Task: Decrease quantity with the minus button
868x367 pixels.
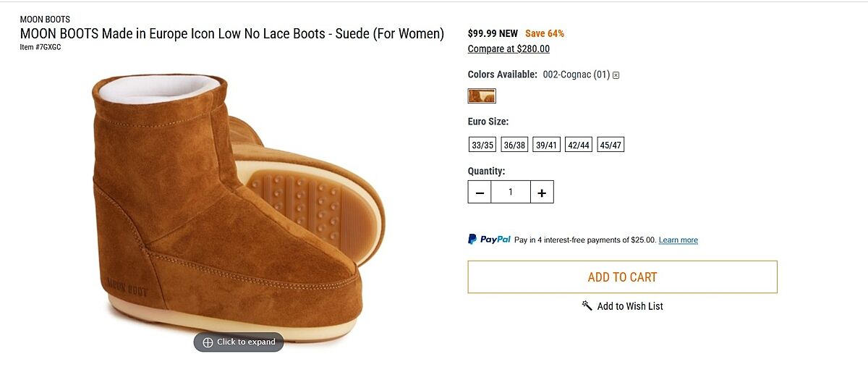Action: point(480,193)
